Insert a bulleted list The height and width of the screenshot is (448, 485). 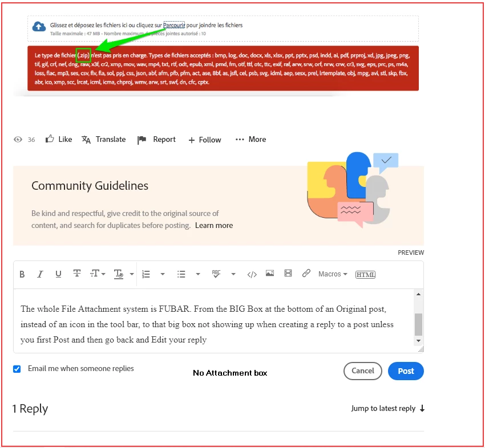pyautogui.click(x=181, y=274)
